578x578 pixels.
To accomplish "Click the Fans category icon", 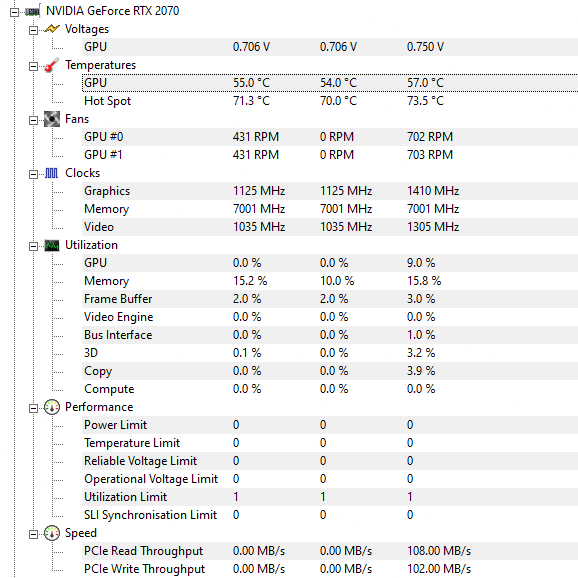I will tap(52, 119).
